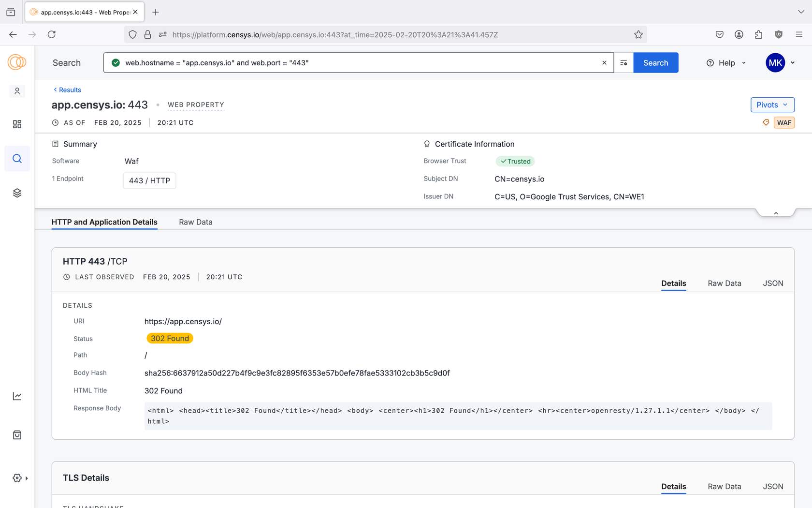
Task: Select JSON tab in HTTP 443 panel
Action: (773, 284)
